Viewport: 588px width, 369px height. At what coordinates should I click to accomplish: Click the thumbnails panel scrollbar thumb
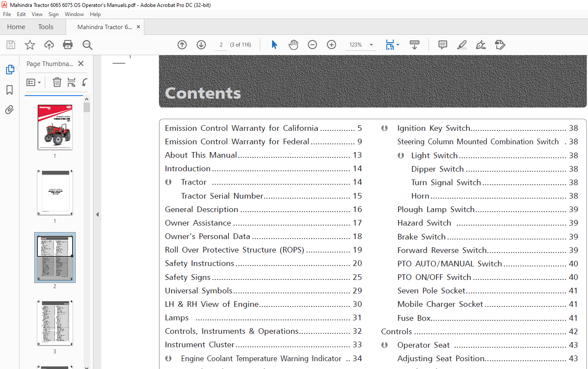87,107
